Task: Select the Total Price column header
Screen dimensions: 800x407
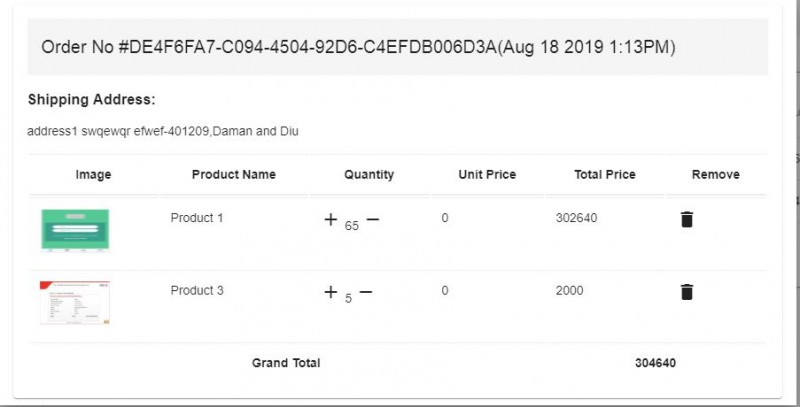Action: pos(605,174)
